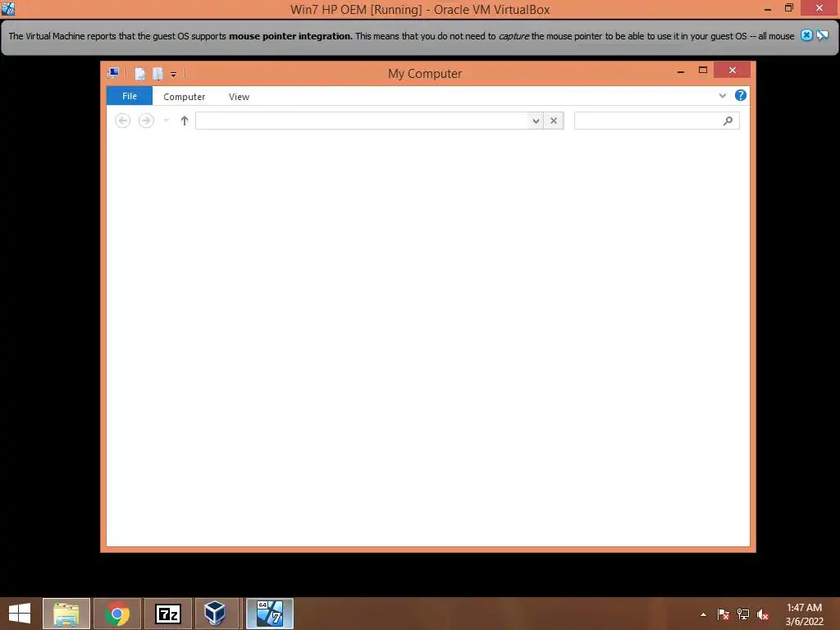Image resolution: width=840 pixels, height=630 pixels.
Task: Click the Forward navigation arrow
Action: point(146,121)
